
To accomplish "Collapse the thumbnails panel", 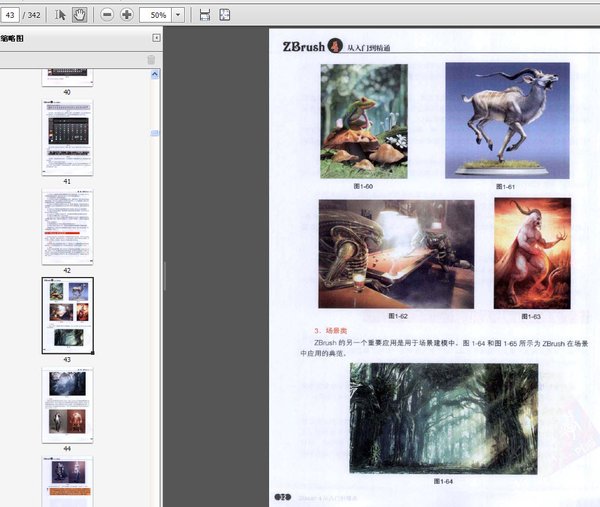I will (156, 38).
